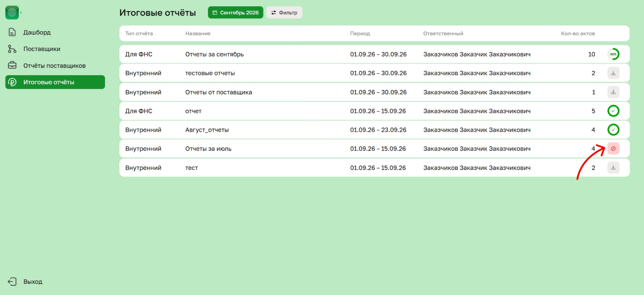Open the Август_отчеты report row
This screenshot has width=644, height=295.
tap(374, 130)
